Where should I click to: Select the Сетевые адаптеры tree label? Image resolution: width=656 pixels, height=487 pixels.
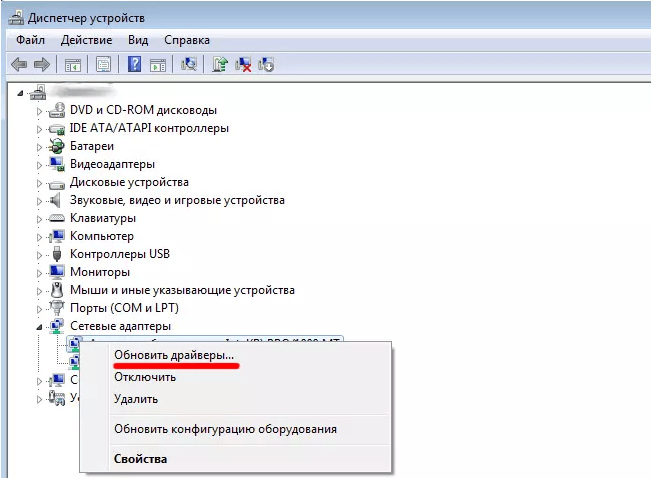point(120,326)
